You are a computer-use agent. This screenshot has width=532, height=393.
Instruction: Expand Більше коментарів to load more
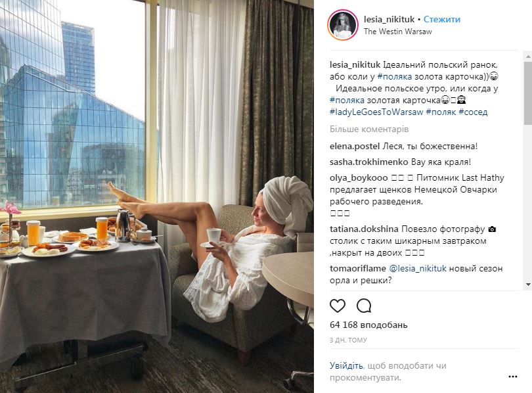click(x=369, y=129)
